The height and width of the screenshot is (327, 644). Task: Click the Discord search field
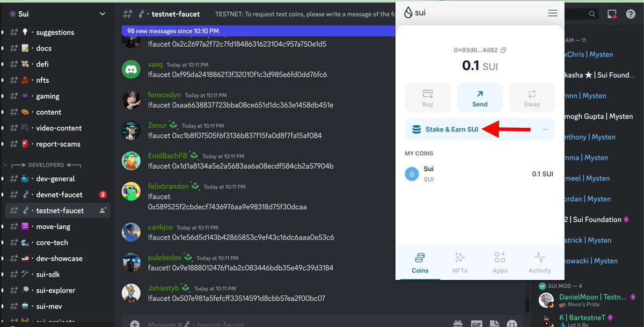582,14
